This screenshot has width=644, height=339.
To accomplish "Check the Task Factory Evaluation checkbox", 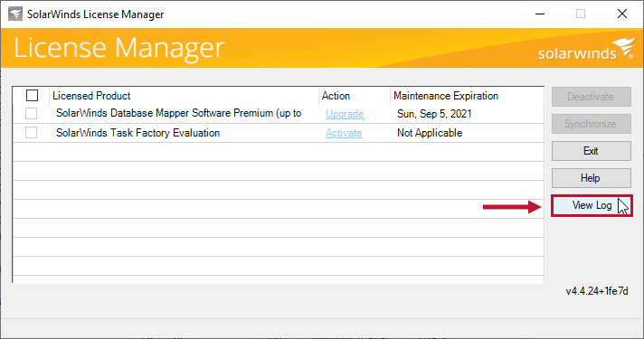I will (32, 133).
